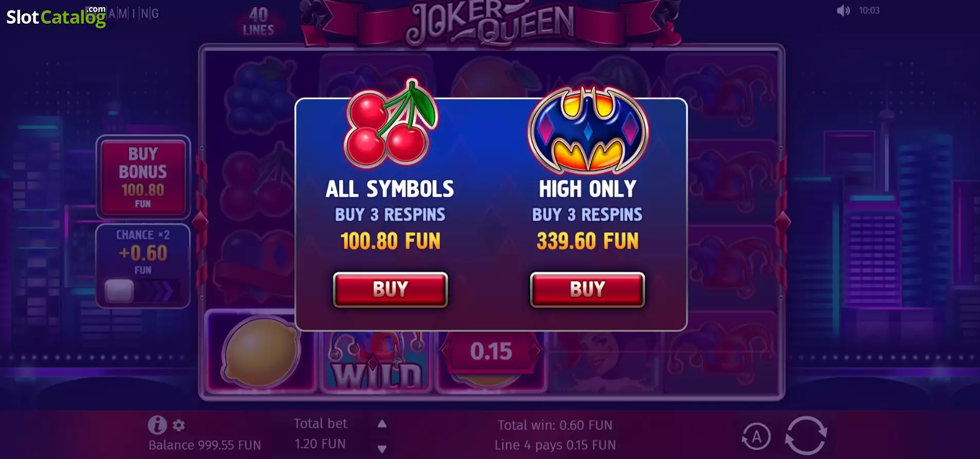The height and width of the screenshot is (459, 980).
Task: Buy All Symbols 3 respins
Action: point(391,289)
